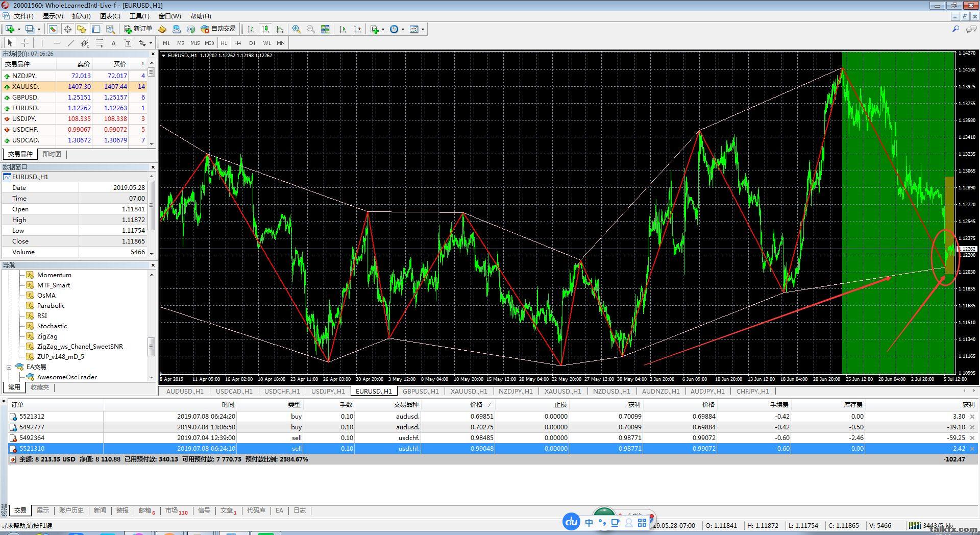Expand the indicators dropdown arrow
Image resolution: width=980 pixels, height=535 pixels.
pyautogui.click(x=383, y=29)
